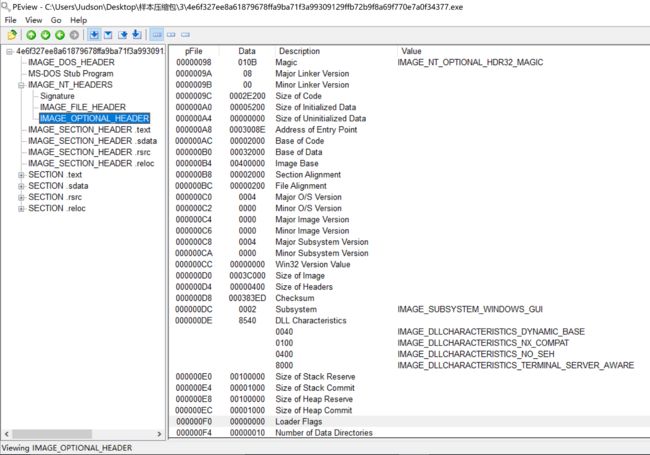
Task: Select the Number of Data Directories row
Action: click(408, 433)
